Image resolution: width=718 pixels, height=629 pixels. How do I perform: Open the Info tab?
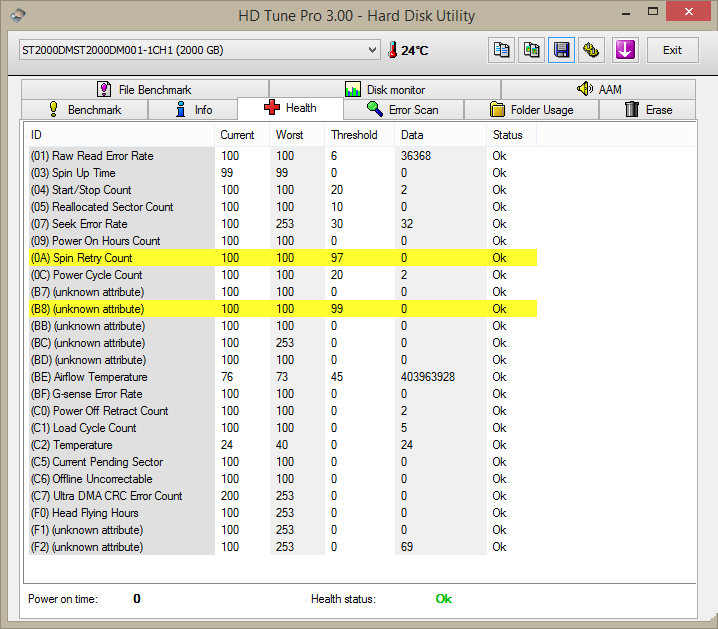point(193,110)
